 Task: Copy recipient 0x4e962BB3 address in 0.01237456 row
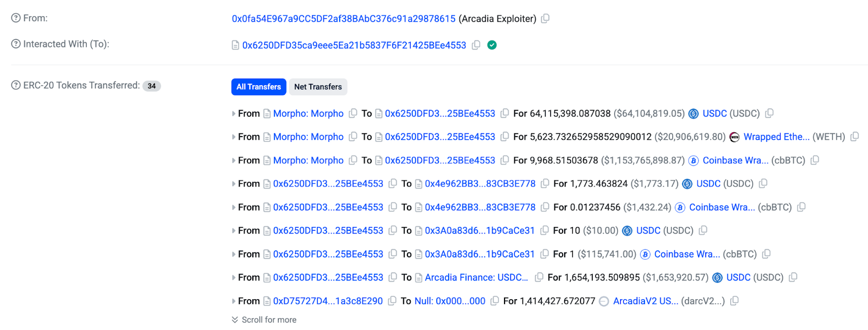pos(545,207)
